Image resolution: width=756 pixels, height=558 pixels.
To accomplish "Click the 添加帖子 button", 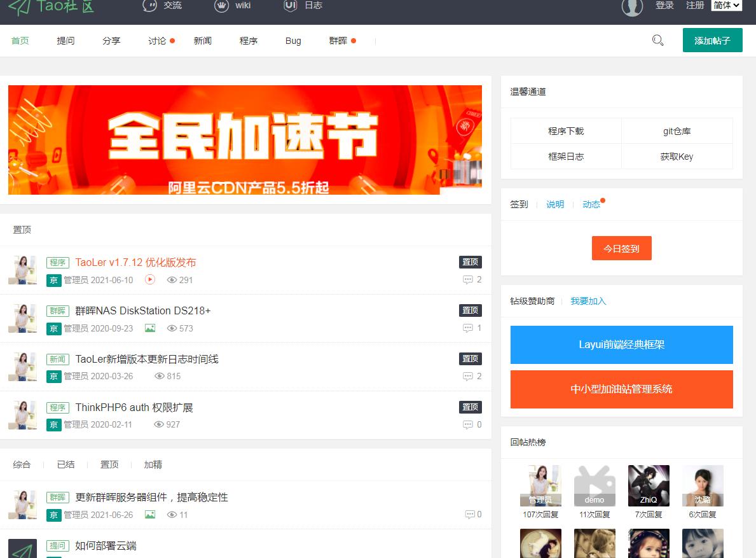I will click(x=712, y=39).
